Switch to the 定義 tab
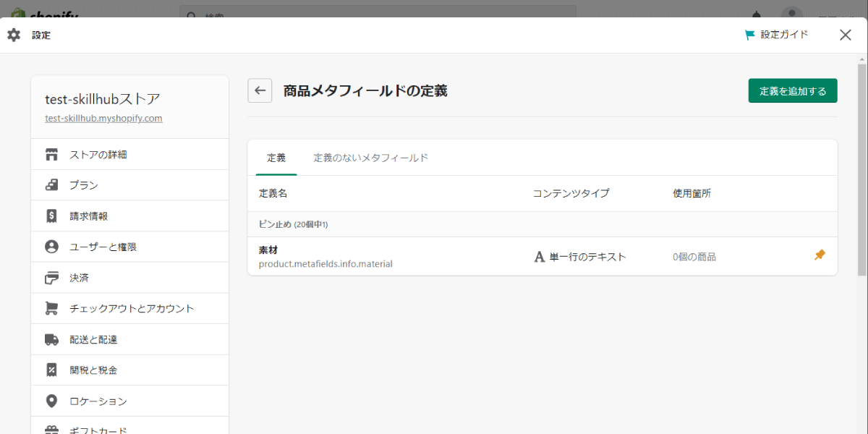The width and height of the screenshot is (868, 434). (x=276, y=158)
